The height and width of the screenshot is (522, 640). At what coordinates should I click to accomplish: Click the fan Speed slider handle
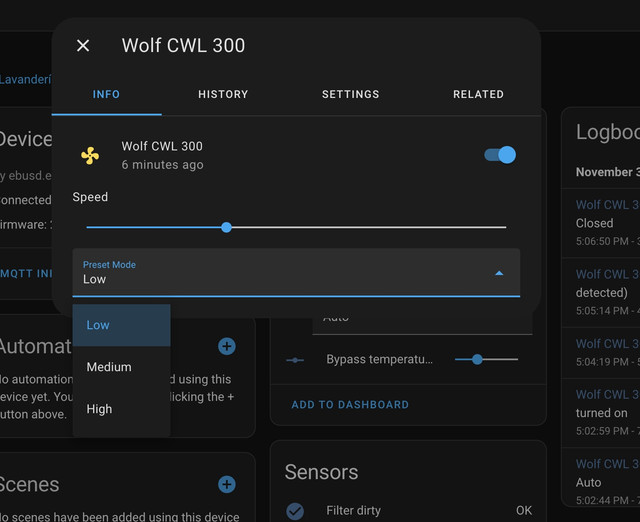[226, 227]
